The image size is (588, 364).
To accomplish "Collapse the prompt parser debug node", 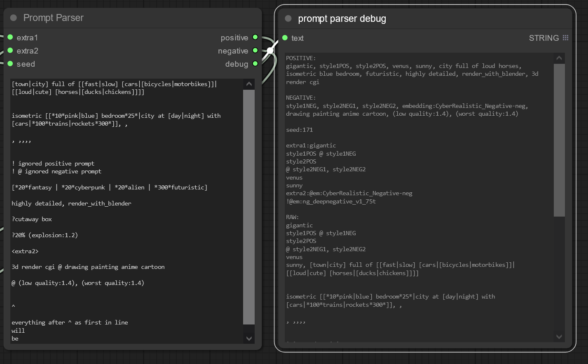I will click(x=288, y=19).
